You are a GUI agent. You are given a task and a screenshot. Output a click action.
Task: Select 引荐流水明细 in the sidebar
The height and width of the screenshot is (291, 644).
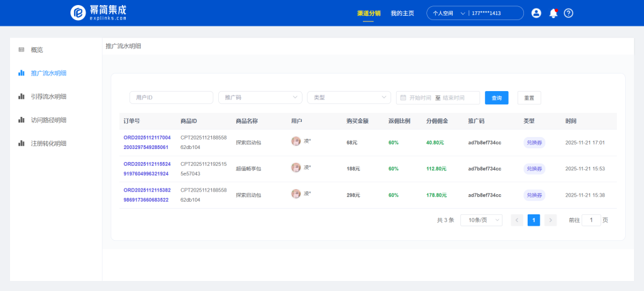48,96
